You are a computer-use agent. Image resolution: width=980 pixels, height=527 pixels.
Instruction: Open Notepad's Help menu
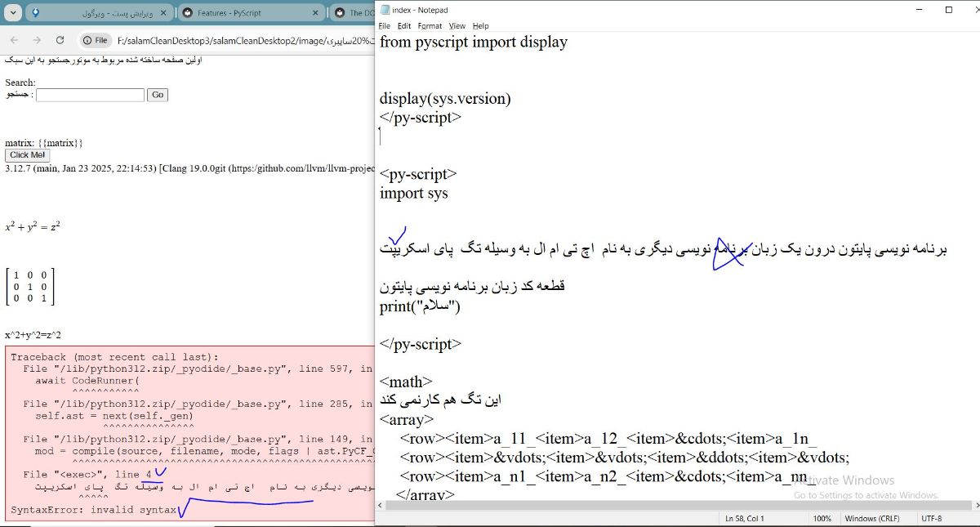(x=481, y=26)
